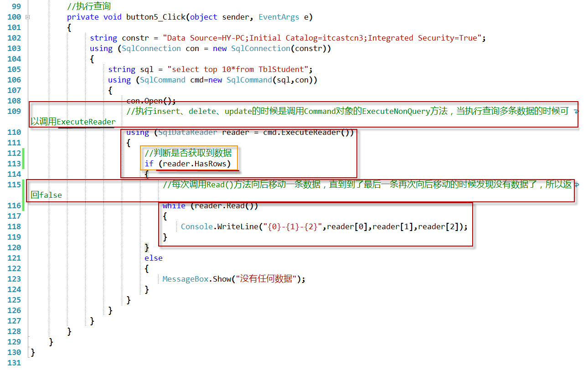588x370 pixels.
Task: Click underlined "ExecuteReader" in the wrapped comment
Action: [x=86, y=122]
